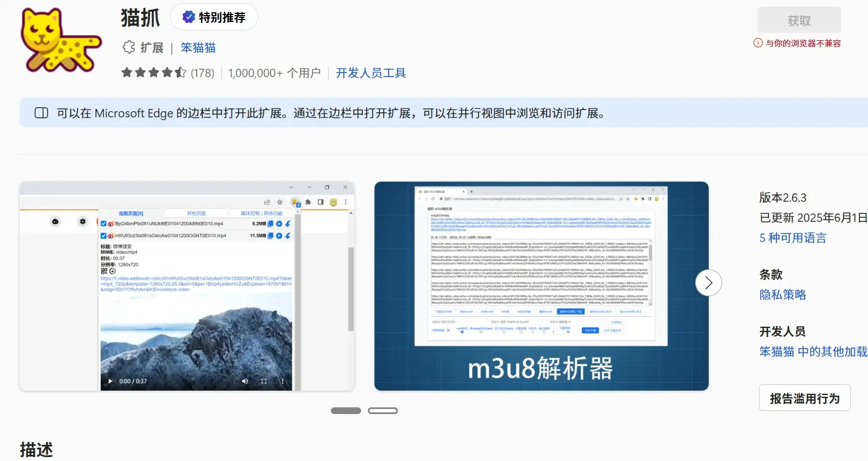Click the incompatibility warning info icon
The height and width of the screenshot is (461, 868).
pos(758,43)
